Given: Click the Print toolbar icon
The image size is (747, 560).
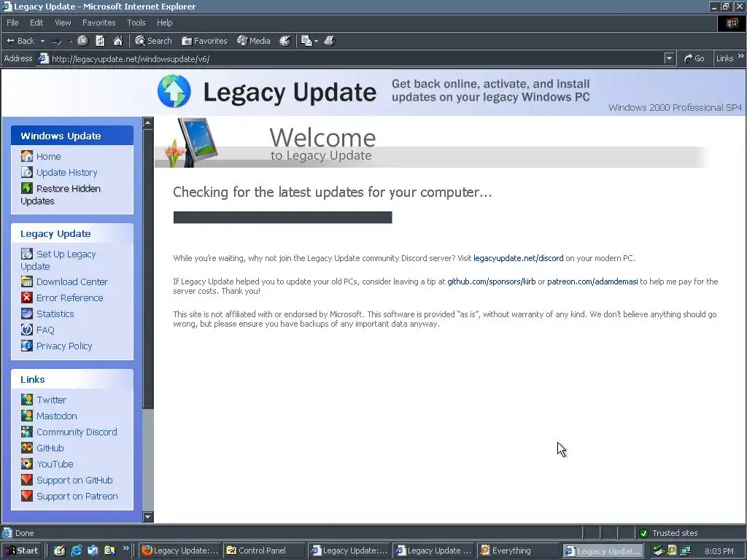Looking at the screenshot, I should tap(330, 41).
